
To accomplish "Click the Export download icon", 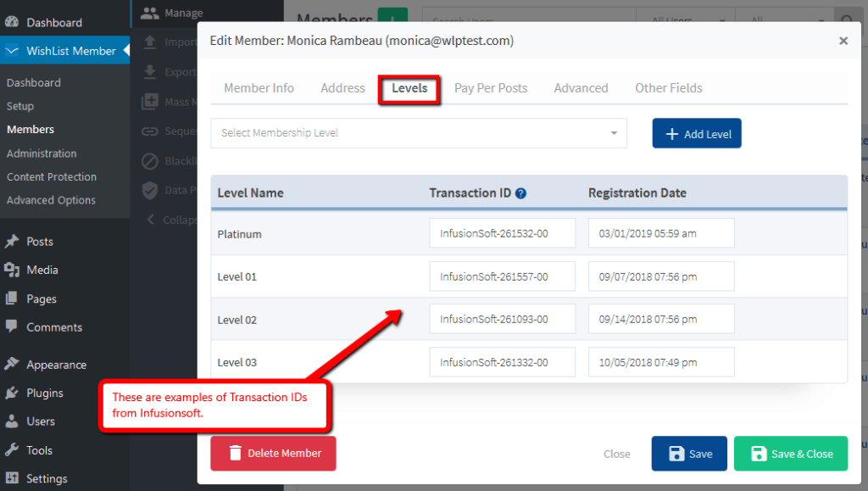I will tap(149, 71).
